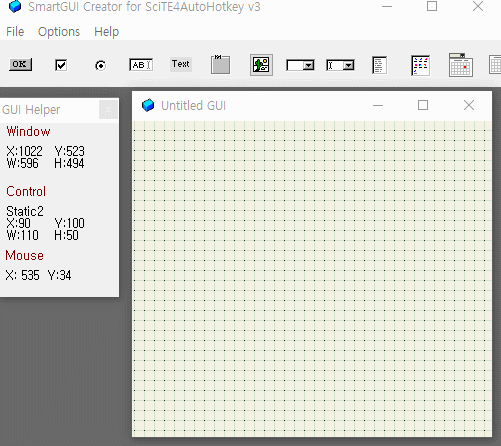Choose the ListView control tool
The image size is (501, 446).
click(420, 65)
